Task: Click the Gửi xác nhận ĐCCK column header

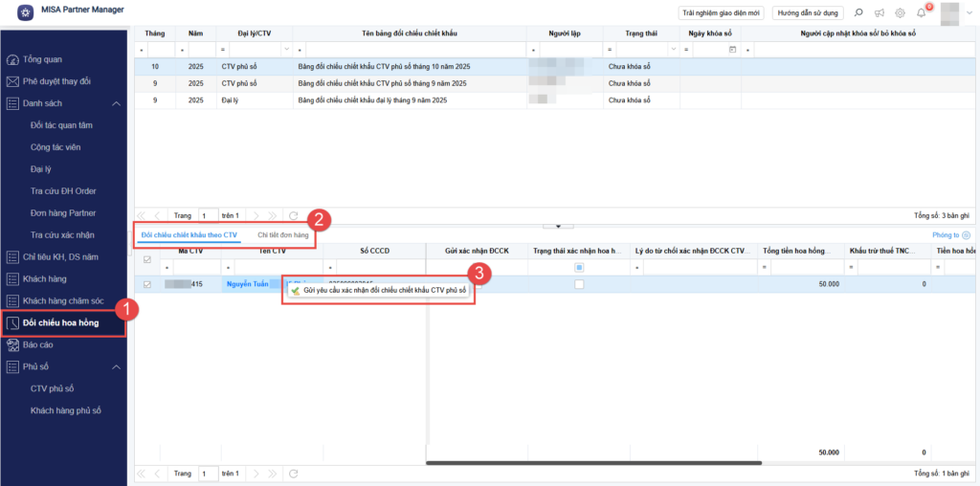Action: pyautogui.click(x=477, y=251)
